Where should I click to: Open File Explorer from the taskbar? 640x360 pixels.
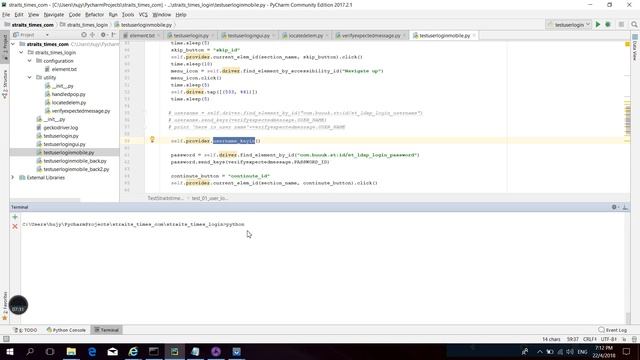(71, 351)
